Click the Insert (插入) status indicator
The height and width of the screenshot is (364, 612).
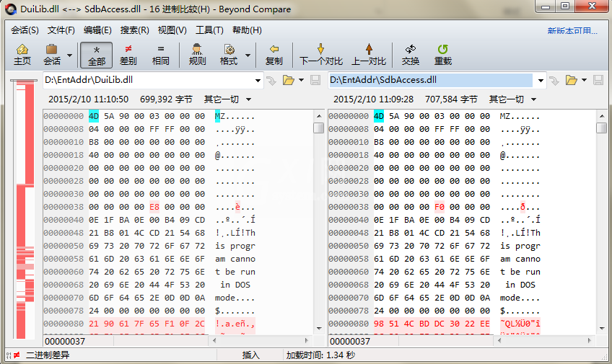tap(250, 355)
